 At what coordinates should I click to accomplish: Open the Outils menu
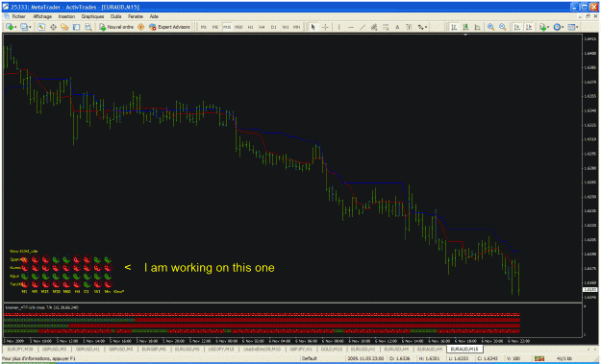pyautogui.click(x=115, y=16)
